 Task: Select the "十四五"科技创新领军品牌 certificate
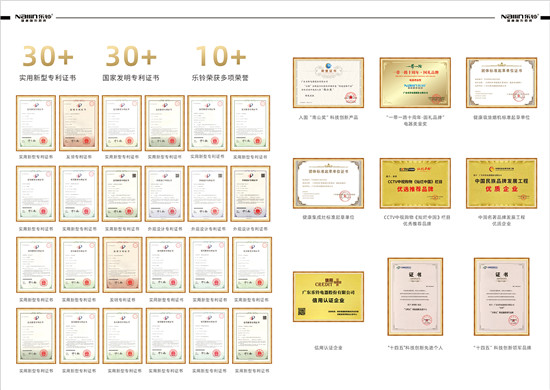coord(502,297)
